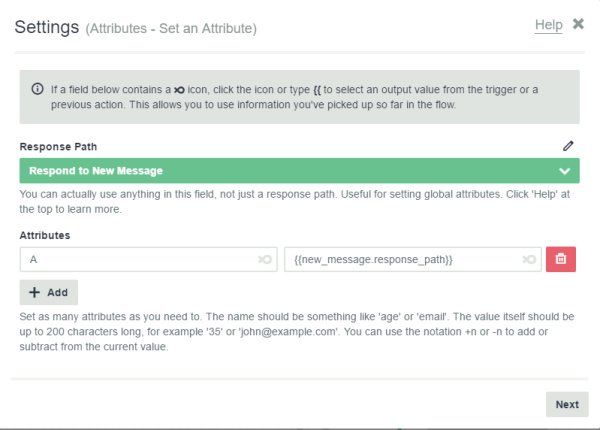Focus the attribute name field containing A

(148, 259)
